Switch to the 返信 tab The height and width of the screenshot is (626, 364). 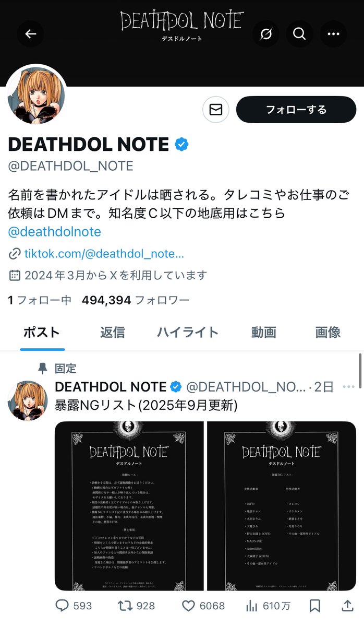(x=113, y=332)
